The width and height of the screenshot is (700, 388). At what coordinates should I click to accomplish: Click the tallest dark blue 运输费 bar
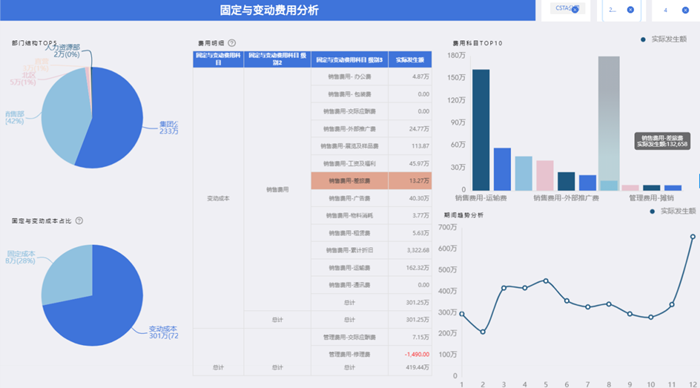click(x=481, y=130)
